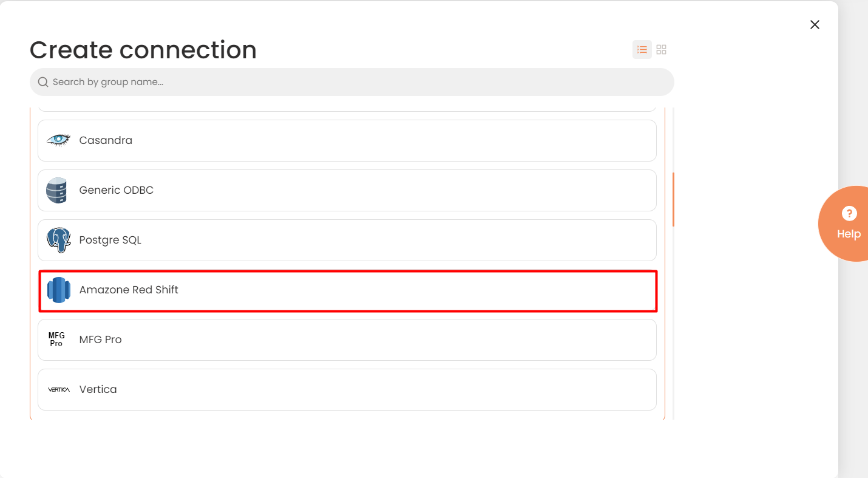The image size is (868, 478).
Task: Click the Help text label
Action: point(849,234)
